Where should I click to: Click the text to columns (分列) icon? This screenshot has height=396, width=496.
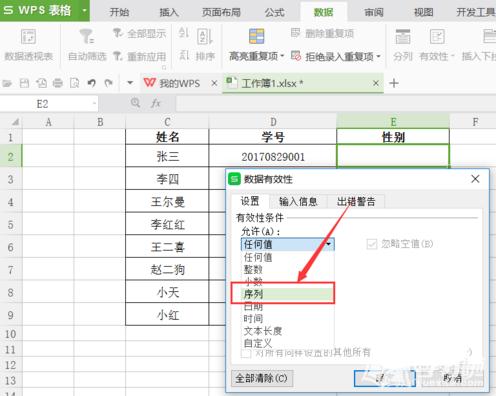coord(403,37)
